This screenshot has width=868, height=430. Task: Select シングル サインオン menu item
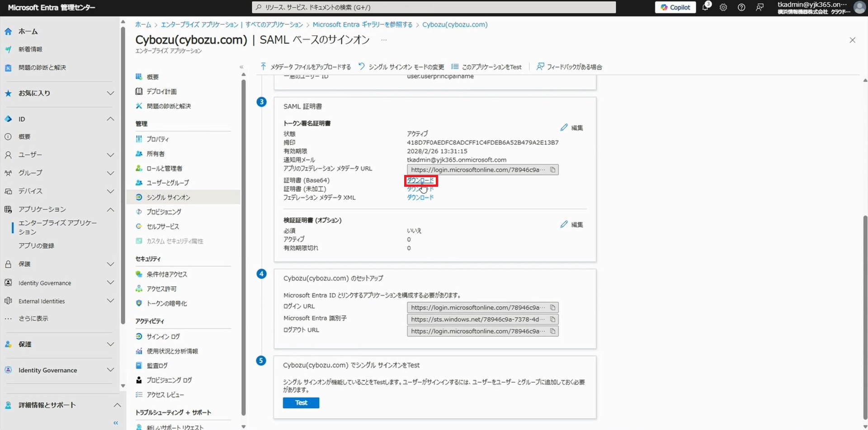(x=184, y=197)
